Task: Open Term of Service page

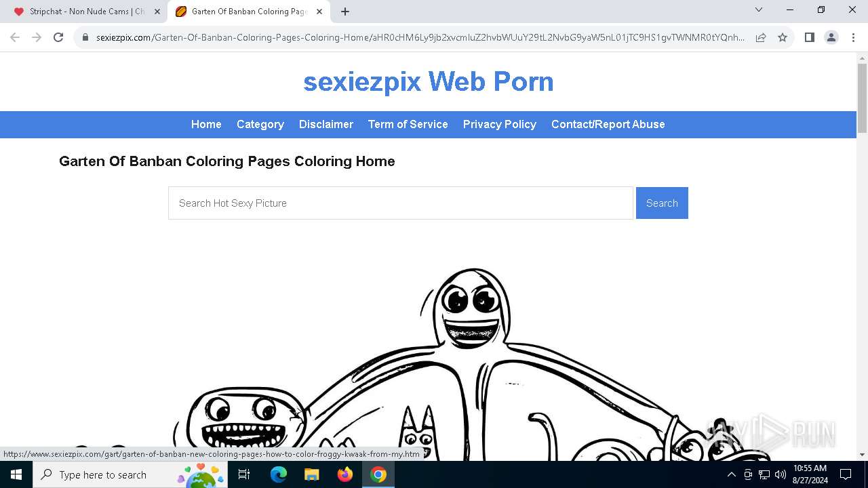Action: click(408, 124)
